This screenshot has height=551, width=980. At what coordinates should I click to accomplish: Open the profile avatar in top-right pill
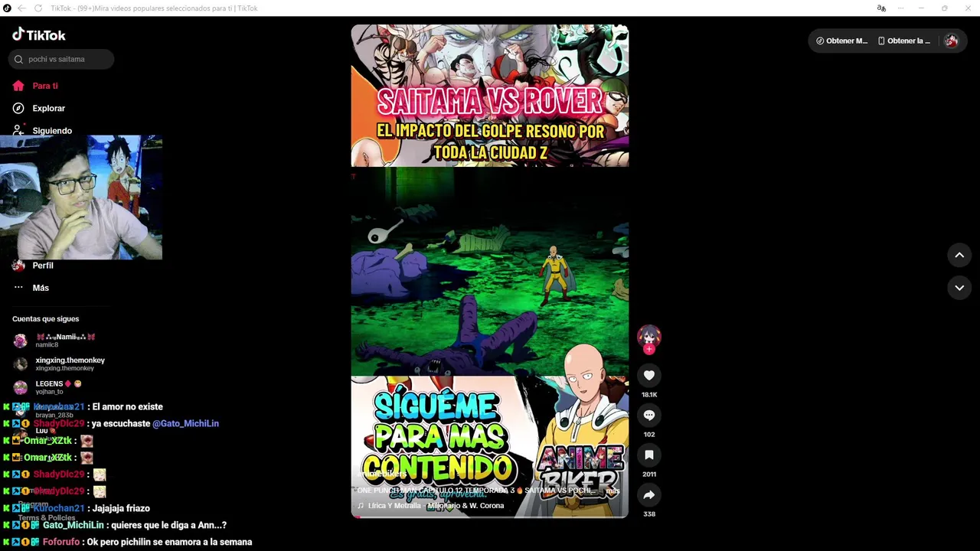pos(951,41)
